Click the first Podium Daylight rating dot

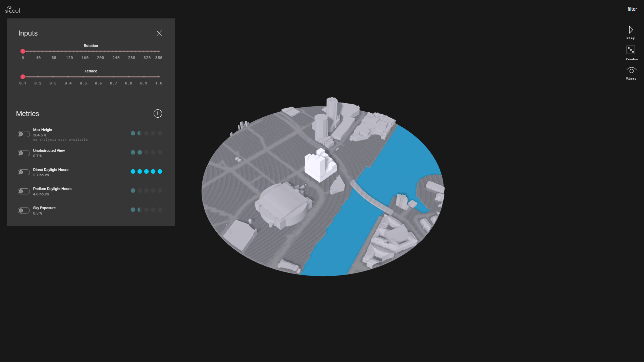click(133, 191)
